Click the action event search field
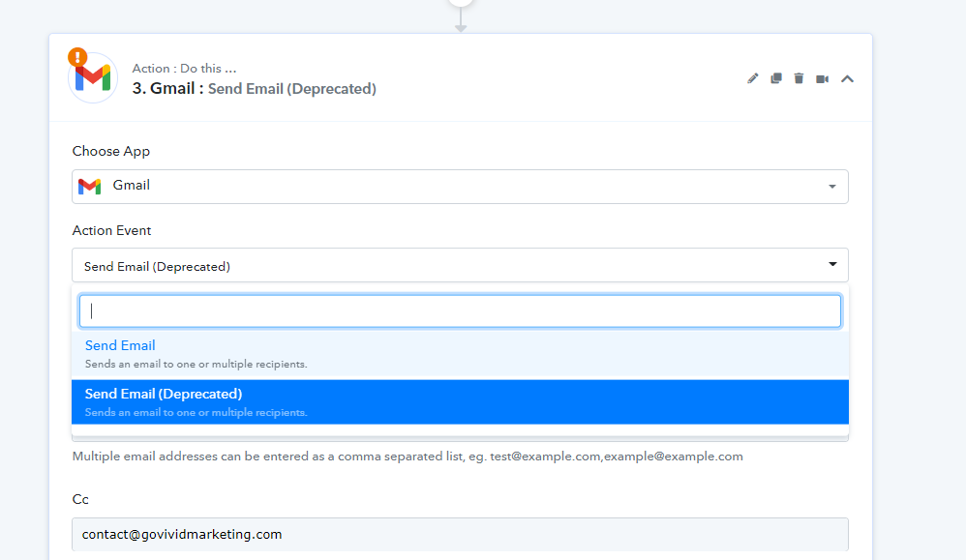Viewport: 966px width, 560px height. (460, 310)
